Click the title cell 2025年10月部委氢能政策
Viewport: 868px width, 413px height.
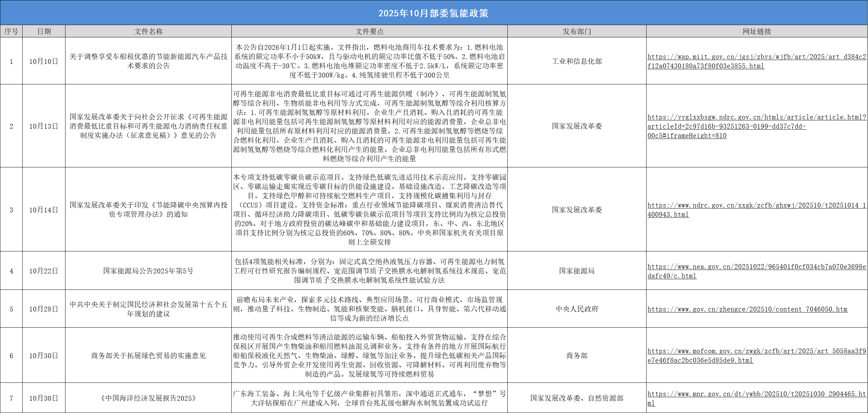433,13
